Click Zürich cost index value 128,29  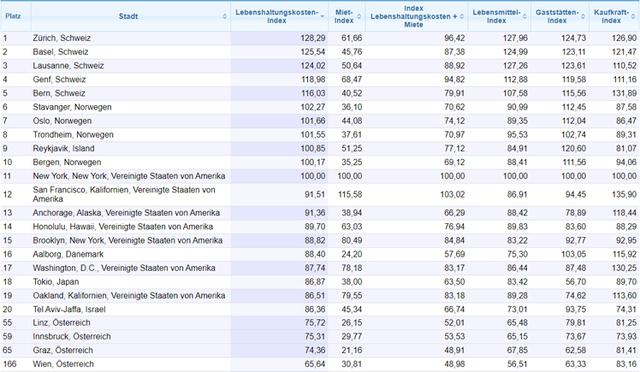313,38
